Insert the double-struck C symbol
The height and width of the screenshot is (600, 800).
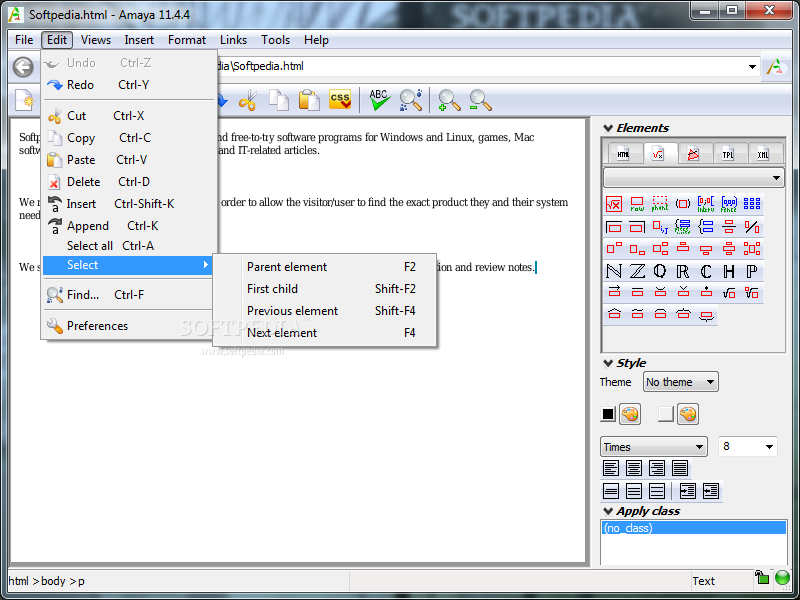(x=706, y=271)
